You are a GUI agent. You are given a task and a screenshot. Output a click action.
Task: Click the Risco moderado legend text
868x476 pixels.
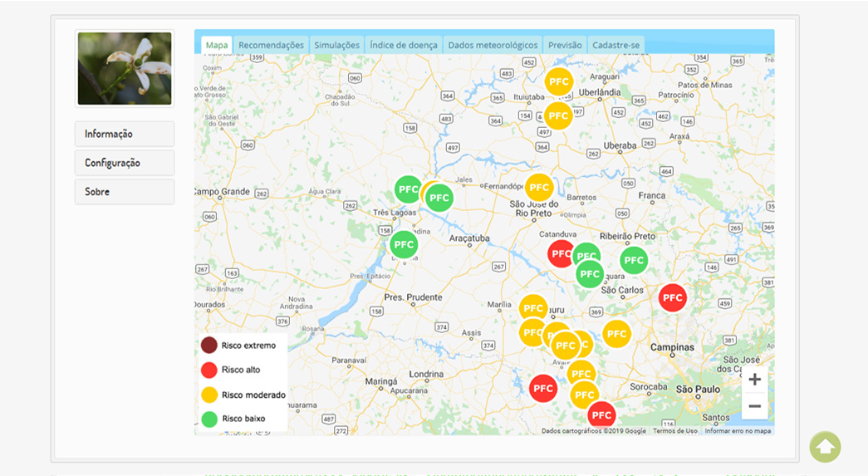click(x=253, y=395)
